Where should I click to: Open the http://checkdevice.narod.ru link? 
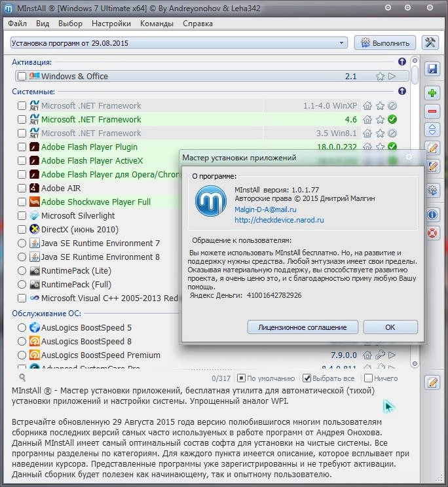(x=279, y=220)
